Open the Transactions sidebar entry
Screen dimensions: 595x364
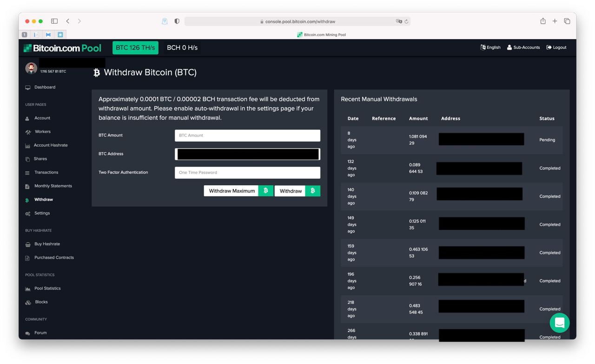point(46,173)
